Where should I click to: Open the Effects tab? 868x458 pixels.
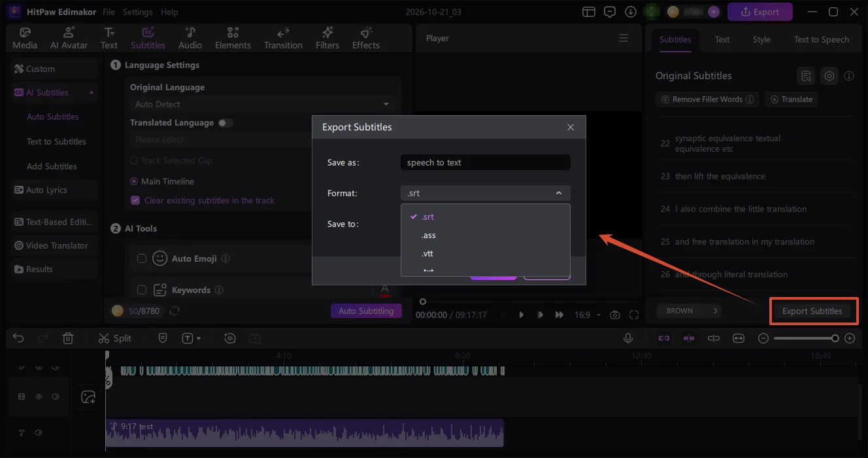366,39
